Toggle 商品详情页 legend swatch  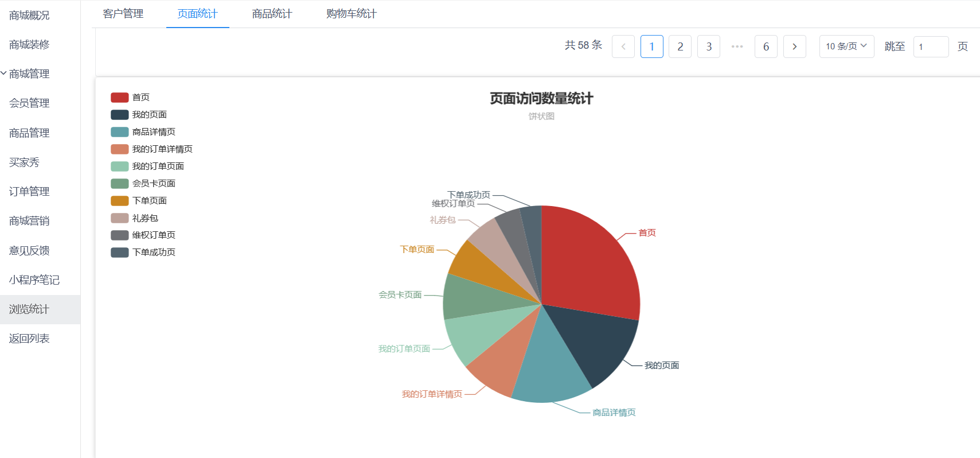coord(120,132)
